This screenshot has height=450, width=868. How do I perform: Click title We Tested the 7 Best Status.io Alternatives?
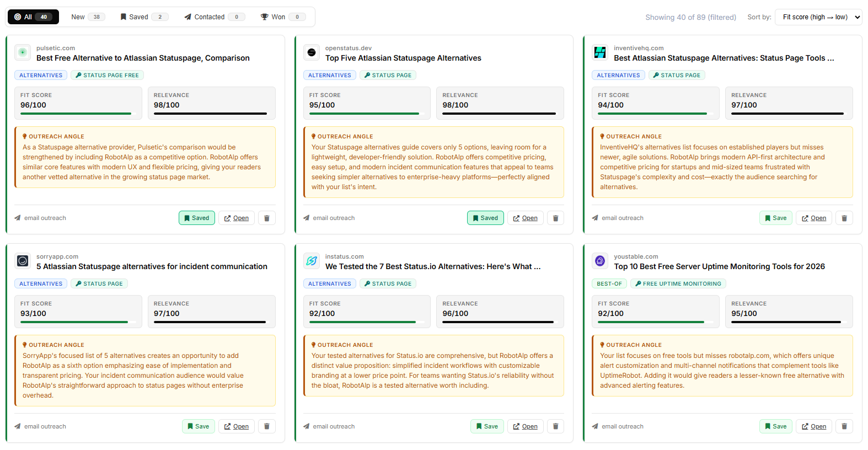coord(433,266)
